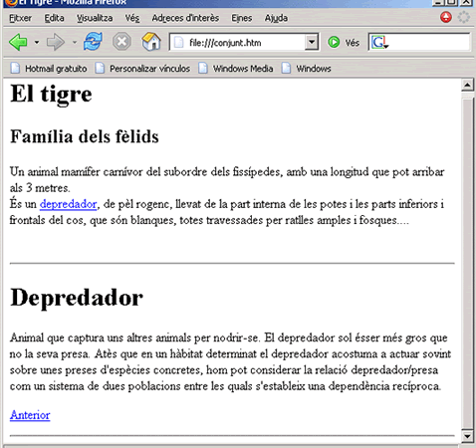Click the scrollbar up arrow
The width and height of the screenshot is (476, 448).
click(x=467, y=86)
